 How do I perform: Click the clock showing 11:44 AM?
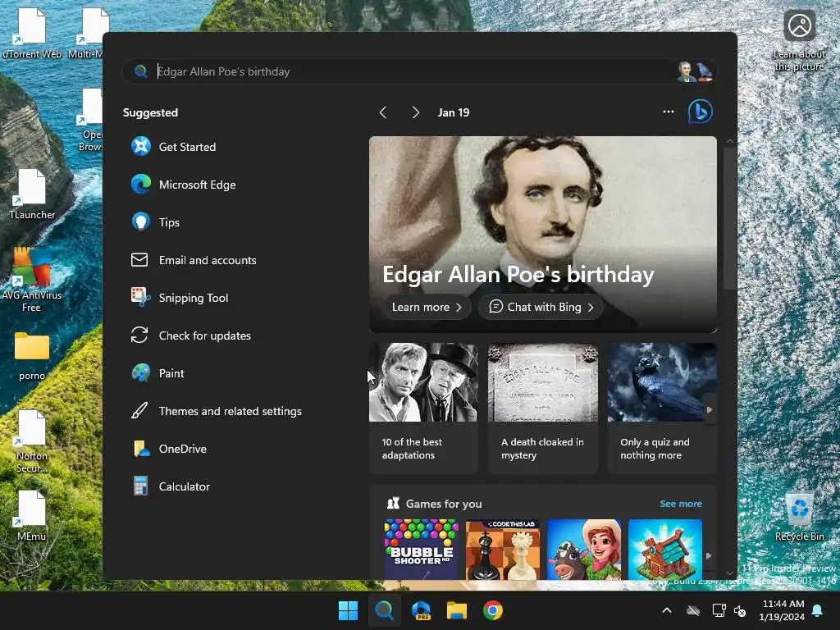[783, 604]
